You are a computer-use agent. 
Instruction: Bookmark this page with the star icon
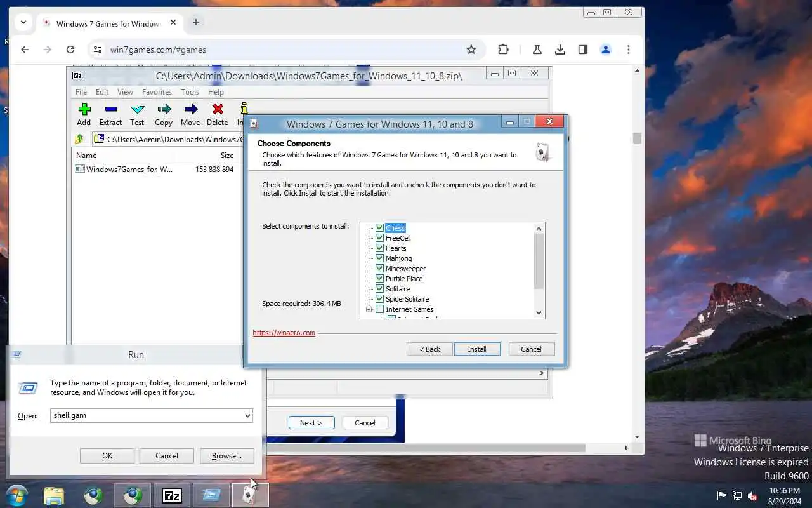click(x=471, y=50)
